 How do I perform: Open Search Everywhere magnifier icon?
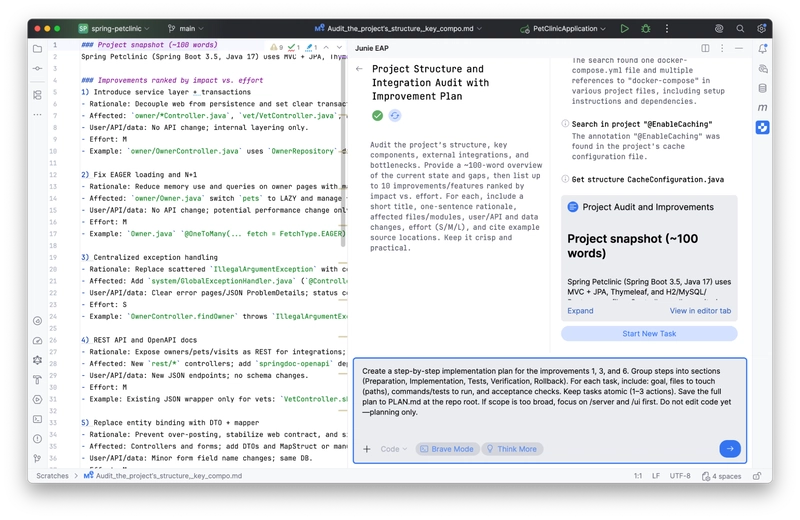pyautogui.click(x=742, y=29)
